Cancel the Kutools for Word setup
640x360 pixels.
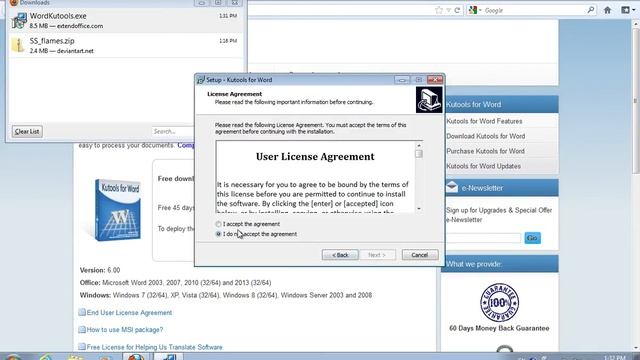point(420,255)
